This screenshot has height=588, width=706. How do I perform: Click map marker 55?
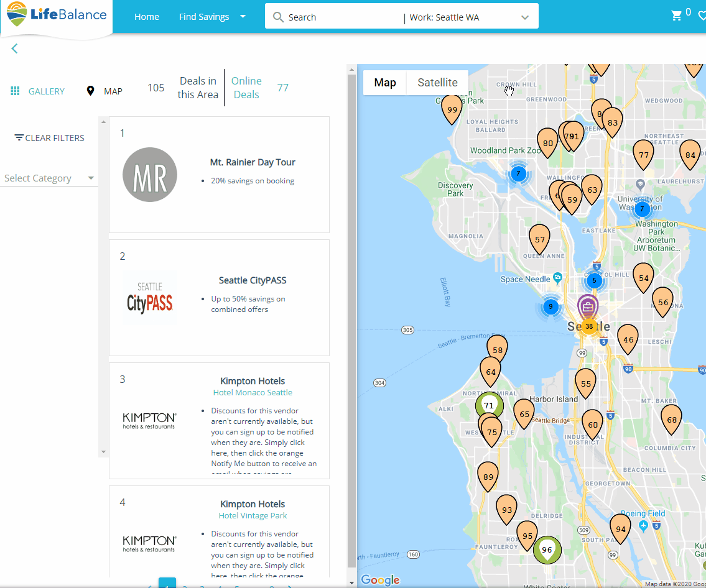(585, 384)
